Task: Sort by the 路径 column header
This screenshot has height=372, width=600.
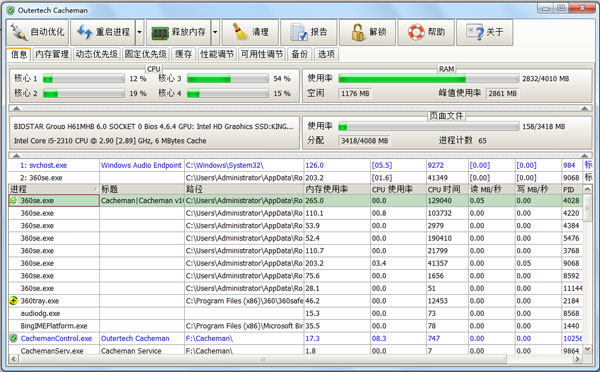Action: (244, 189)
